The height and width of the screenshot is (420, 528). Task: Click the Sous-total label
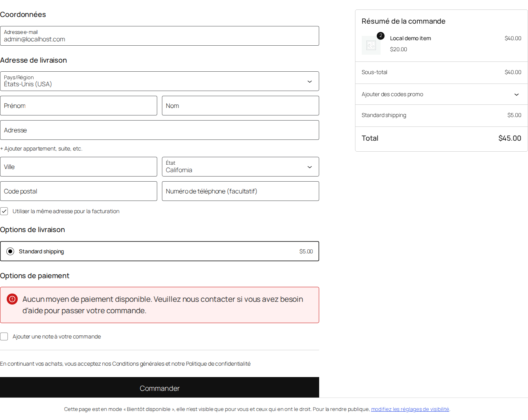click(x=374, y=72)
